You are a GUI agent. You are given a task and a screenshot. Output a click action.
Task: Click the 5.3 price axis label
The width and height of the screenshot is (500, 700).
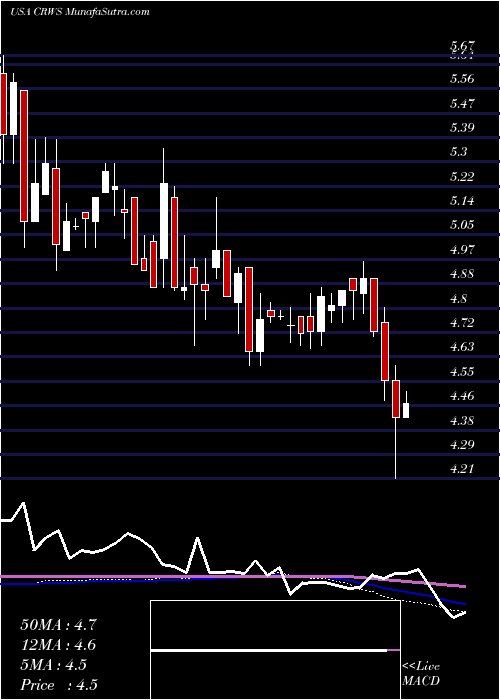(459, 152)
